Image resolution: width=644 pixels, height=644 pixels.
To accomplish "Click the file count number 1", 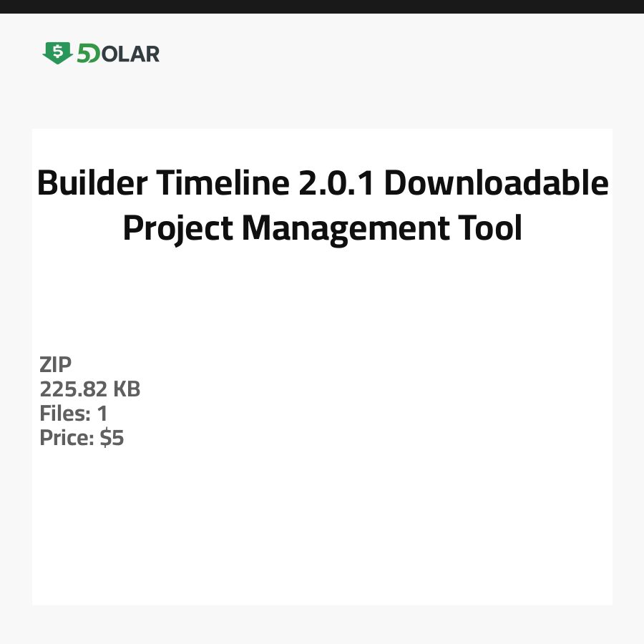I will pos(102,414).
